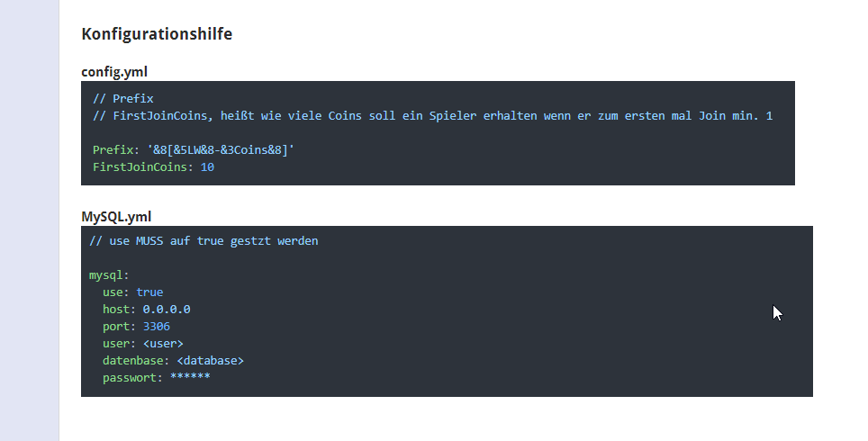The height and width of the screenshot is (441, 868).
Task: Click the FirstJoinCoins explanation comment line
Action: (x=432, y=116)
